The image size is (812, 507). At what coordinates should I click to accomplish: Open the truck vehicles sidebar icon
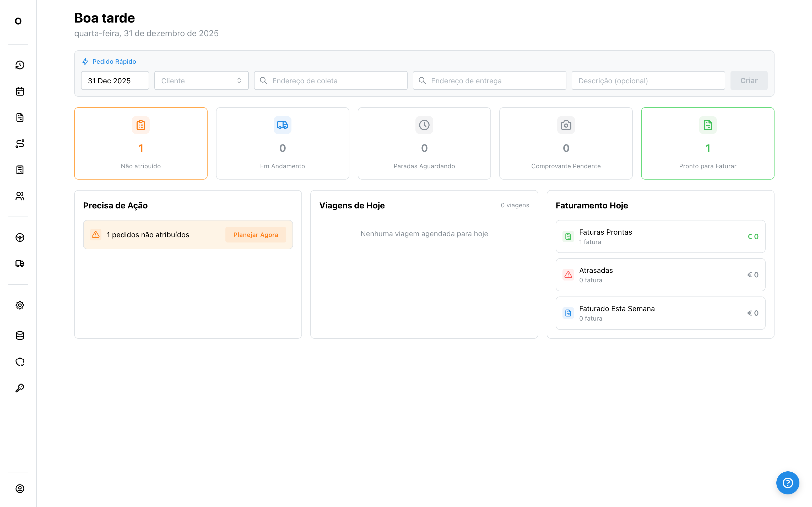click(x=20, y=264)
